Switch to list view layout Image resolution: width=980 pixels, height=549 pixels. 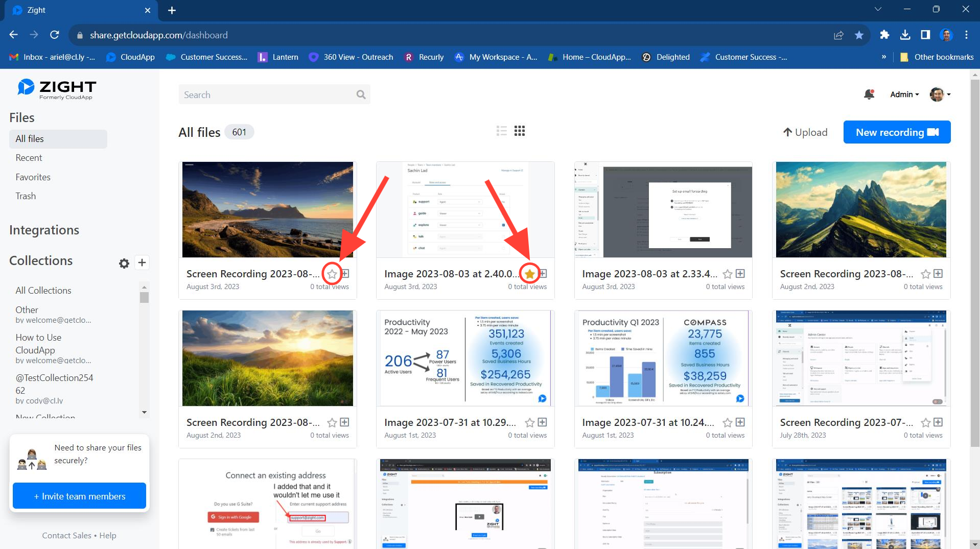point(501,131)
